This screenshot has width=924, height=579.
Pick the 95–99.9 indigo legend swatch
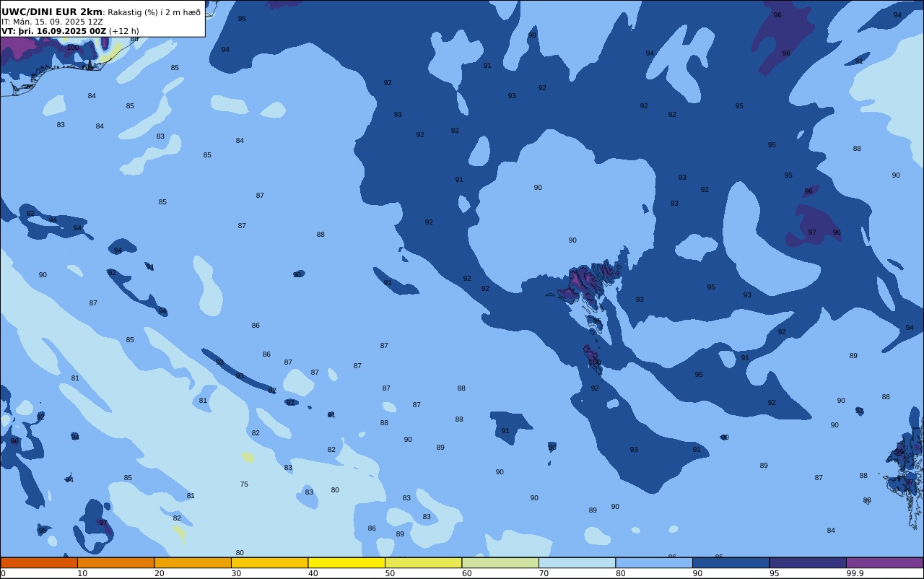tap(808, 562)
